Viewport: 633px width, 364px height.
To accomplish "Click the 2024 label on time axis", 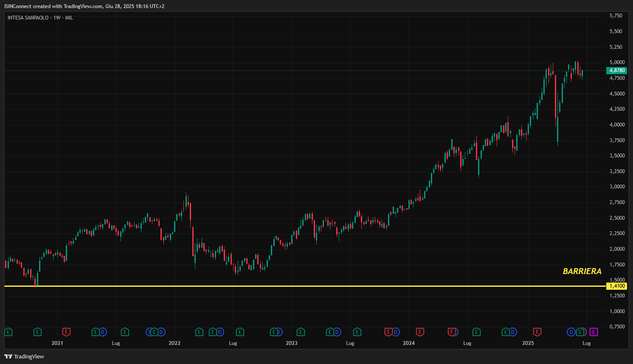I will (409, 343).
